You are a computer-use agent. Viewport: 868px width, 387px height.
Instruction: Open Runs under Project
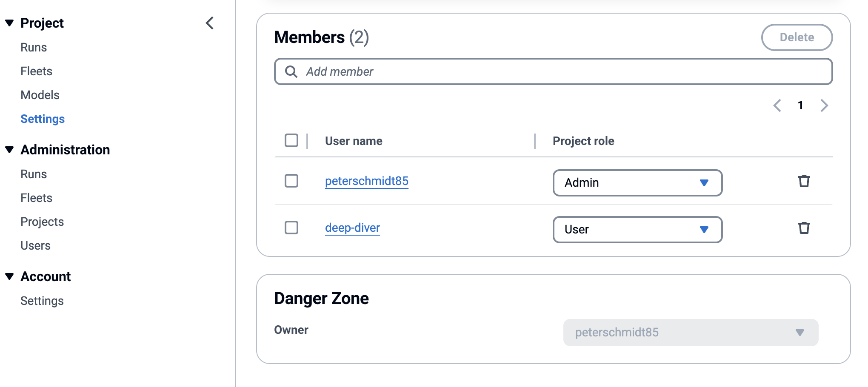34,47
